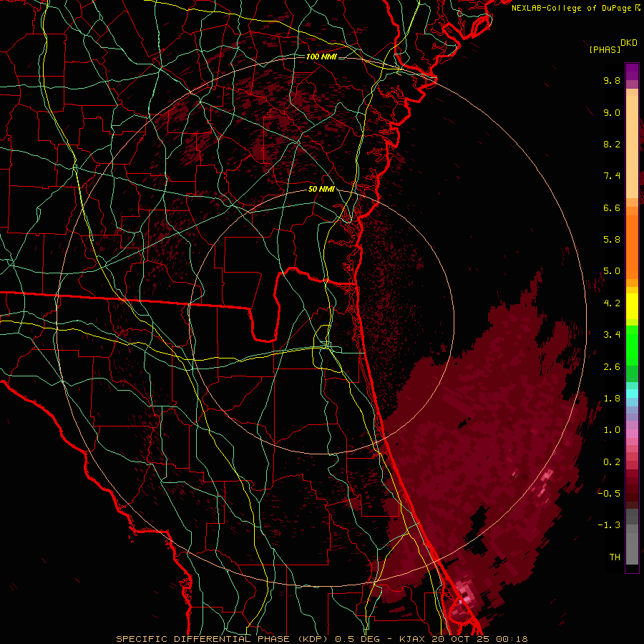The height and width of the screenshot is (644, 644).
Task: Select the "7.4" color scale value
Action: (612, 176)
